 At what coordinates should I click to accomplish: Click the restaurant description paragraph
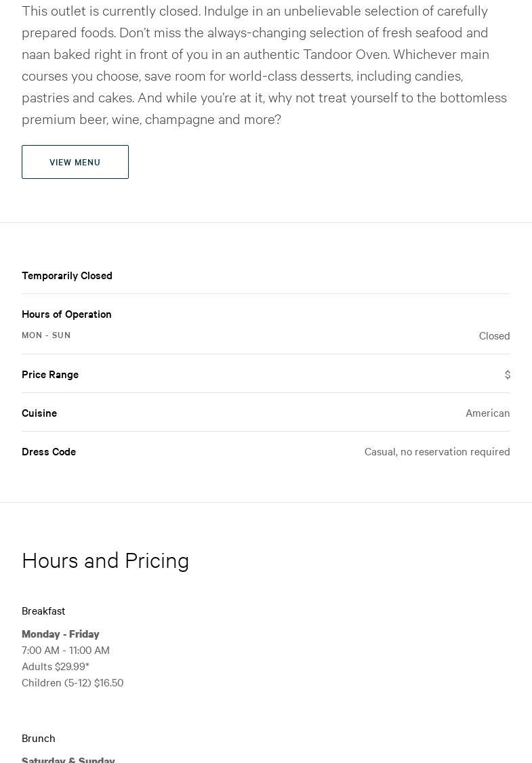click(x=264, y=65)
